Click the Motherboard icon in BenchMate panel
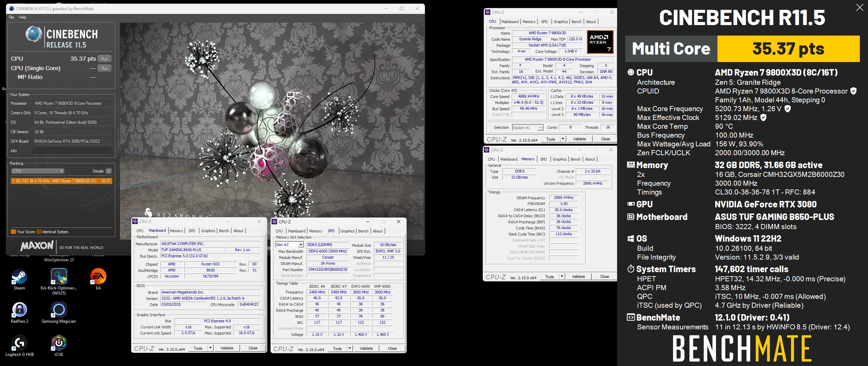This screenshot has height=366, width=868. [x=631, y=217]
